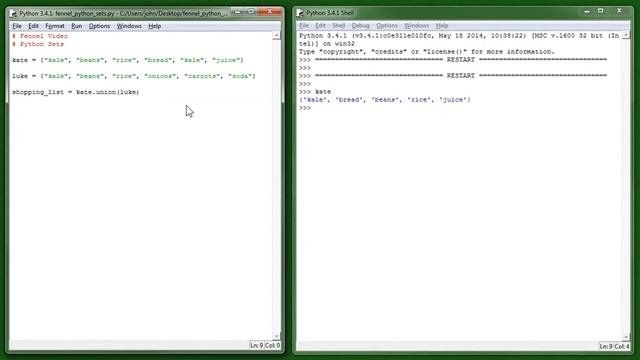640x360 pixels.
Task: Click the Python 3.4.1 Shell title text
Action: [x=330, y=13]
